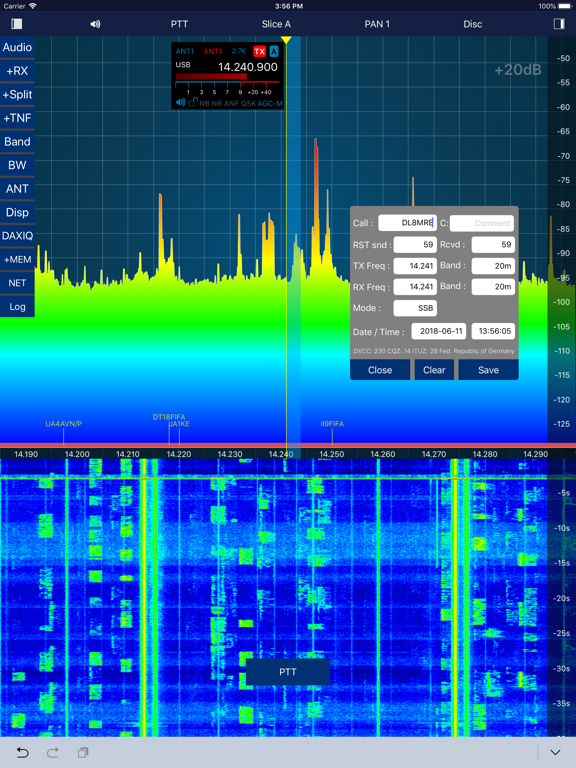Clear the log entry form

pyautogui.click(x=434, y=370)
